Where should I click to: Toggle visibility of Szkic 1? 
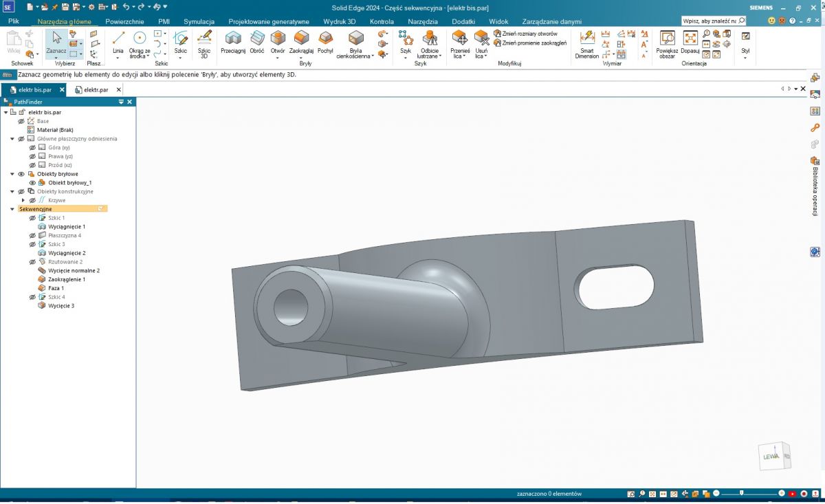tap(32, 218)
